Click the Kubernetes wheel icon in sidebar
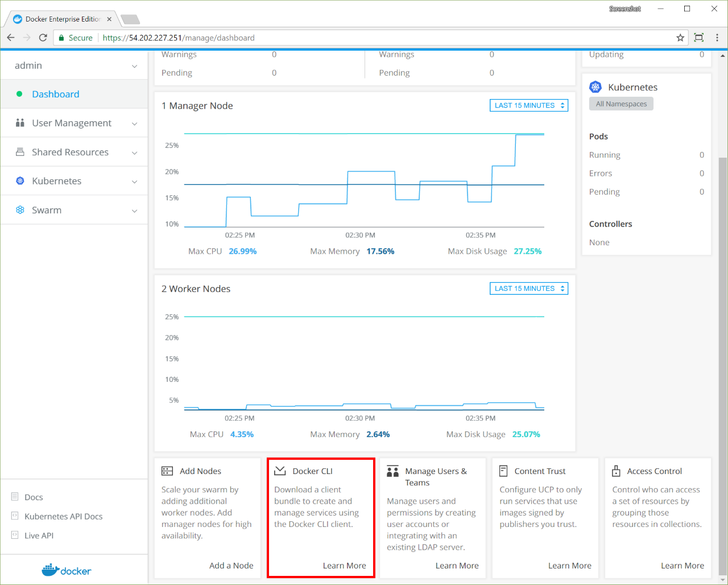The image size is (728, 585). click(20, 181)
